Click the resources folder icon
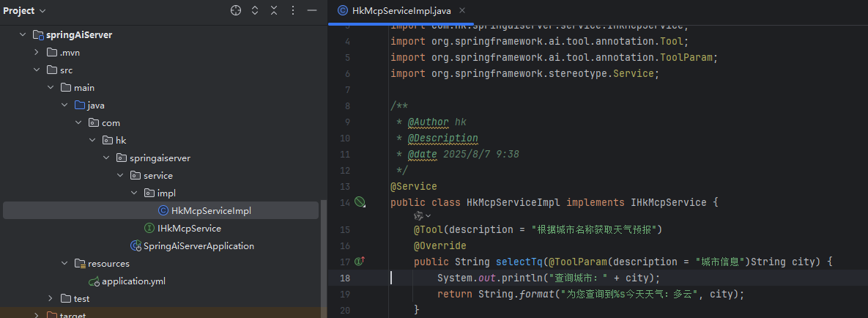 click(80, 264)
